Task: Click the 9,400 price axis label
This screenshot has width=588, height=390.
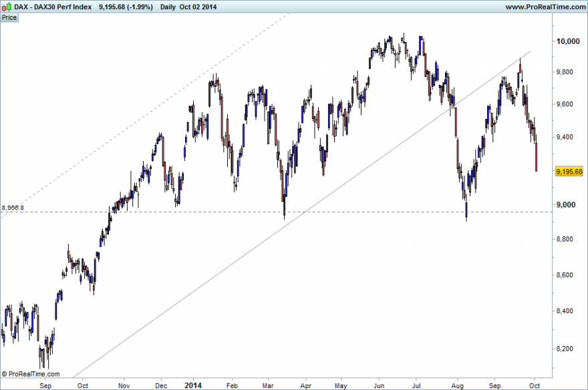Action: [565, 137]
